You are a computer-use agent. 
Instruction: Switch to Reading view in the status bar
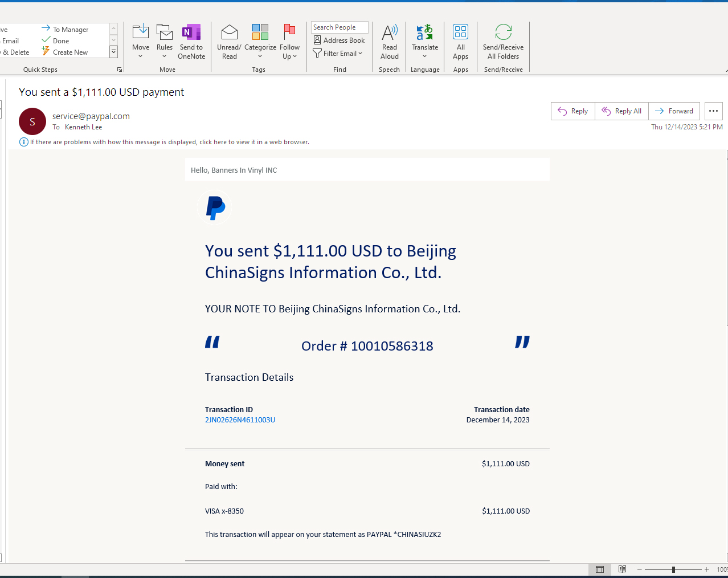[x=623, y=569]
